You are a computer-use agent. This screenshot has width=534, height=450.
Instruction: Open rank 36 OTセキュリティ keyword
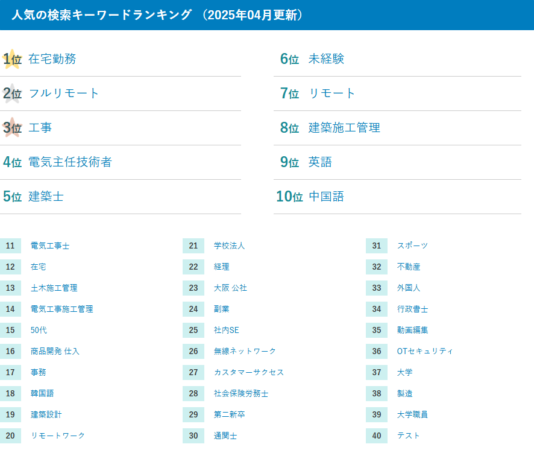coord(425,351)
